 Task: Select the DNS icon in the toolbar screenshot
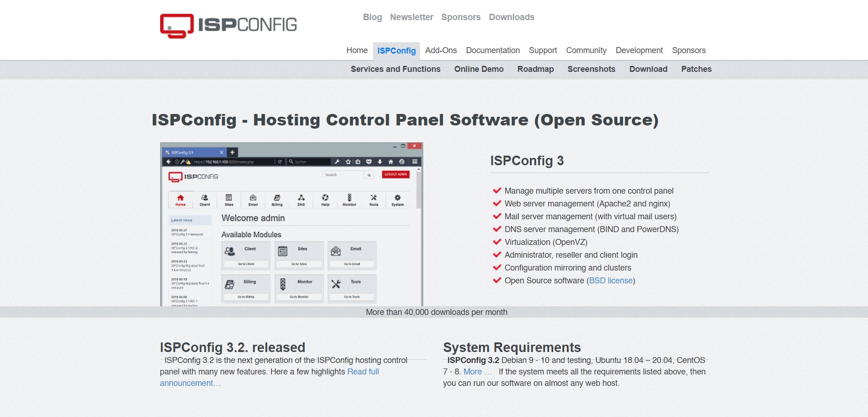pos(301,198)
